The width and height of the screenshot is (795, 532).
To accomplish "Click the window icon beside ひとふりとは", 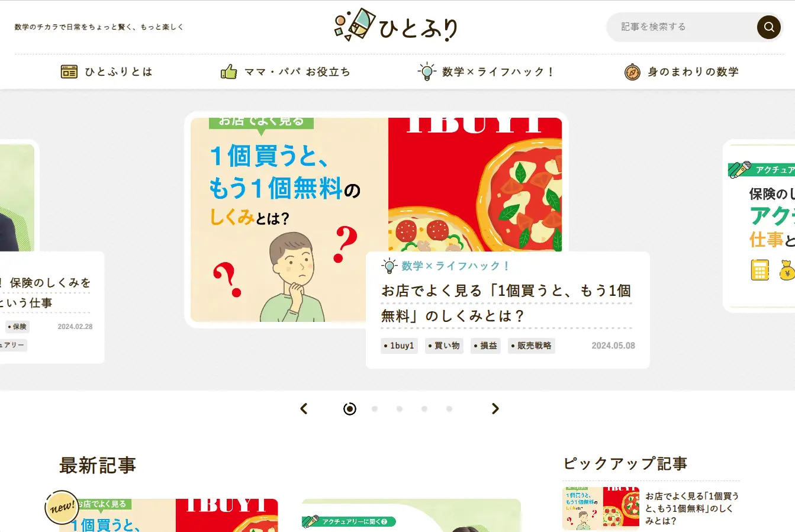I will [x=69, y=72].
